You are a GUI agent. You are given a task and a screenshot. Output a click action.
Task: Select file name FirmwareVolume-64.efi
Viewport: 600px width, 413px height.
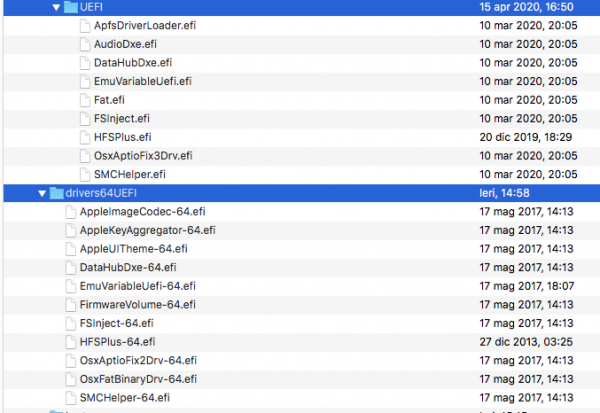pos(138,305)
